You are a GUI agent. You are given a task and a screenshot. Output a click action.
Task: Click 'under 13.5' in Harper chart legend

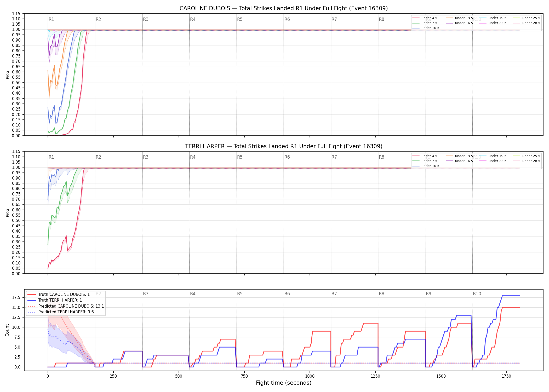click(464, 156)
